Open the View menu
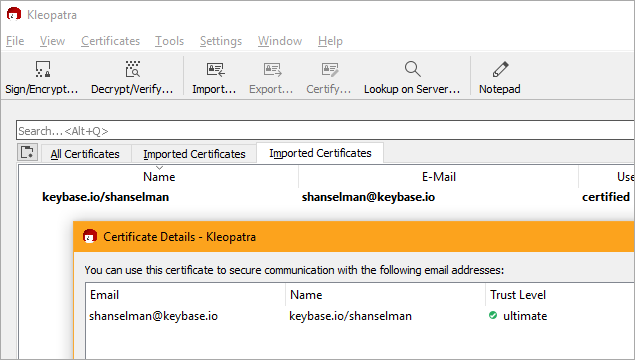Image resolution: width=635 pixels, height=360 pixels. tap(52, 41)
